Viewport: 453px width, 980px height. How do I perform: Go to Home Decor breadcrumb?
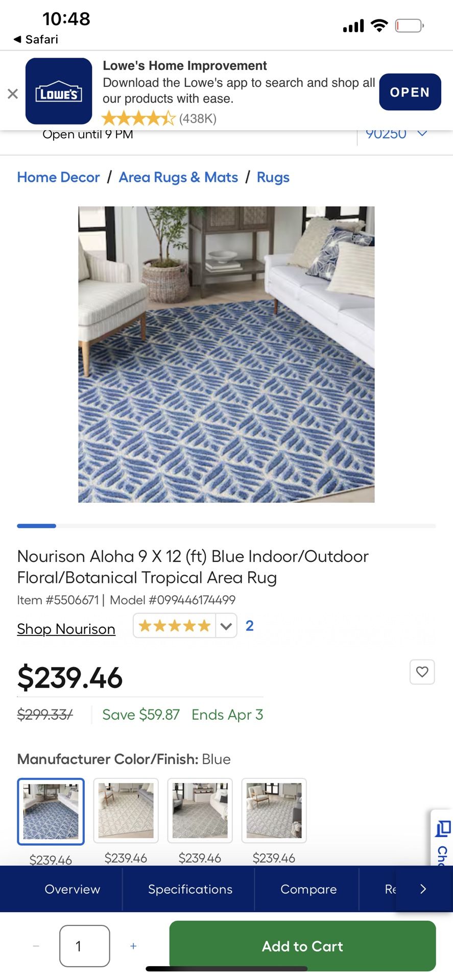[58, 177]
